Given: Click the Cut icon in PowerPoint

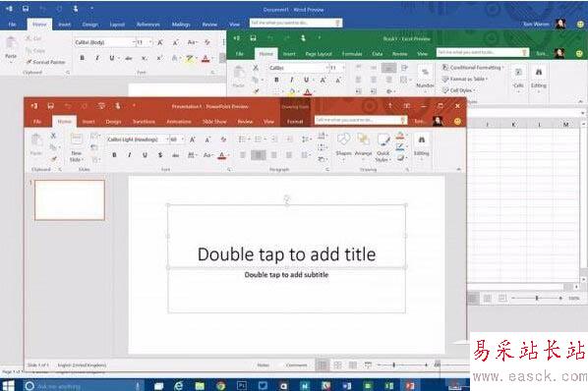Looking at the screenshot, I should (x=53, y=136).
